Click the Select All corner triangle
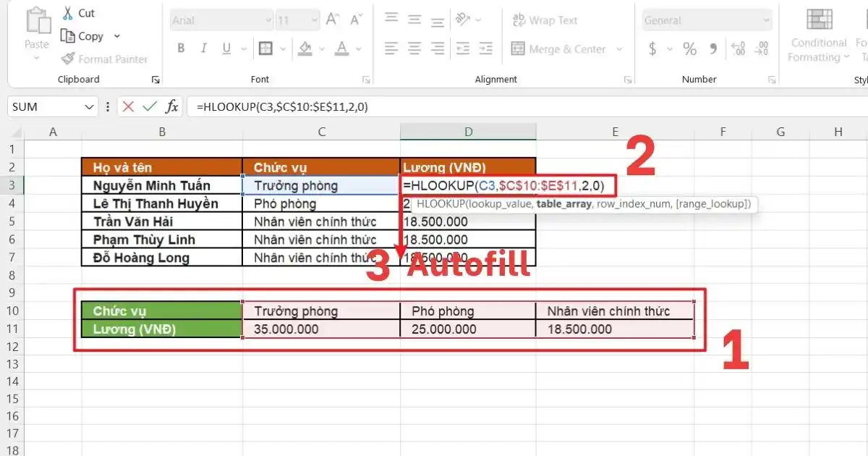Screen dimensions: 868x456 click(x=15, y=132)
